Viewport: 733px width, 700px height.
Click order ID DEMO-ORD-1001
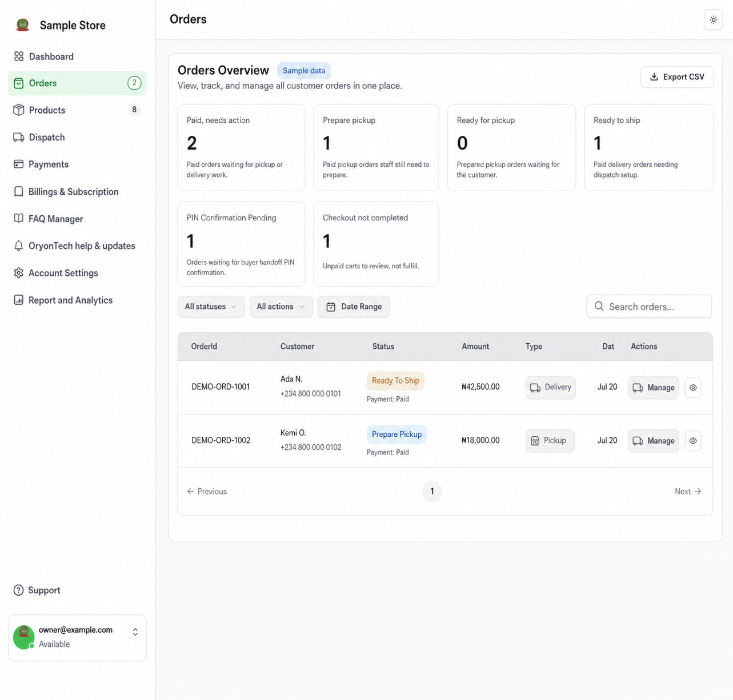tap(221, 387)
